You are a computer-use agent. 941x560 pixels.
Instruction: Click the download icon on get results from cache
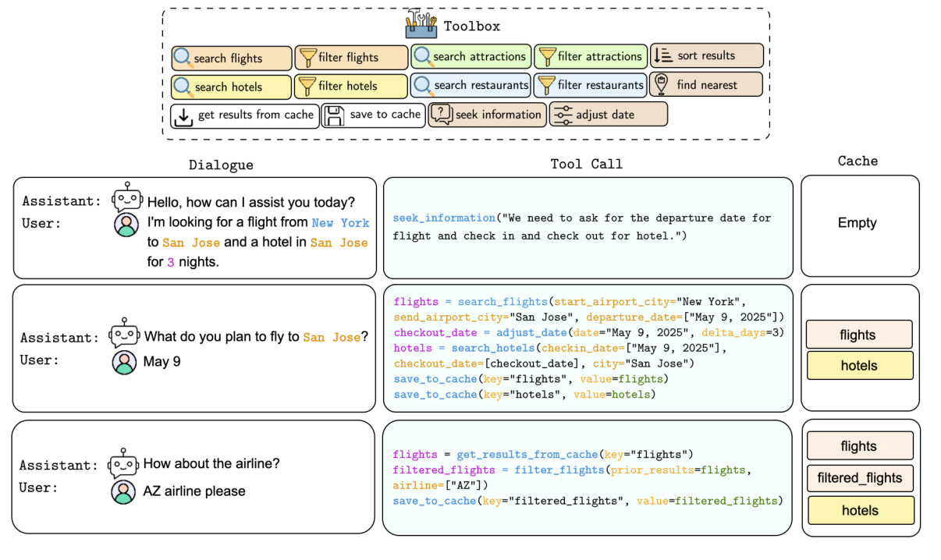(x=183, y=115)
